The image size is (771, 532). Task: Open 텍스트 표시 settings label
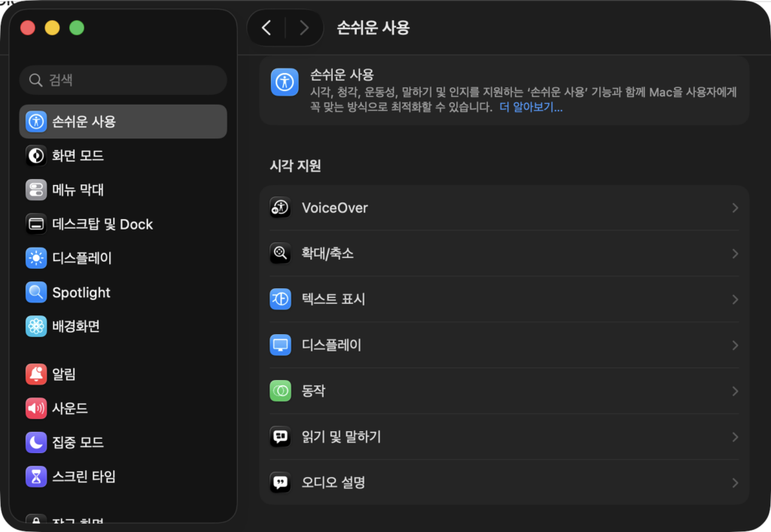[x=334, y=299]
